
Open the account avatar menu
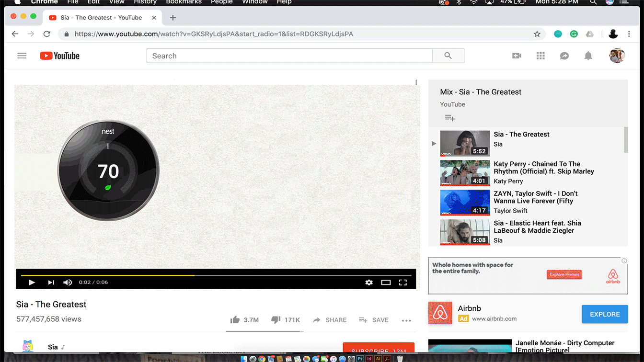[617, 56]
